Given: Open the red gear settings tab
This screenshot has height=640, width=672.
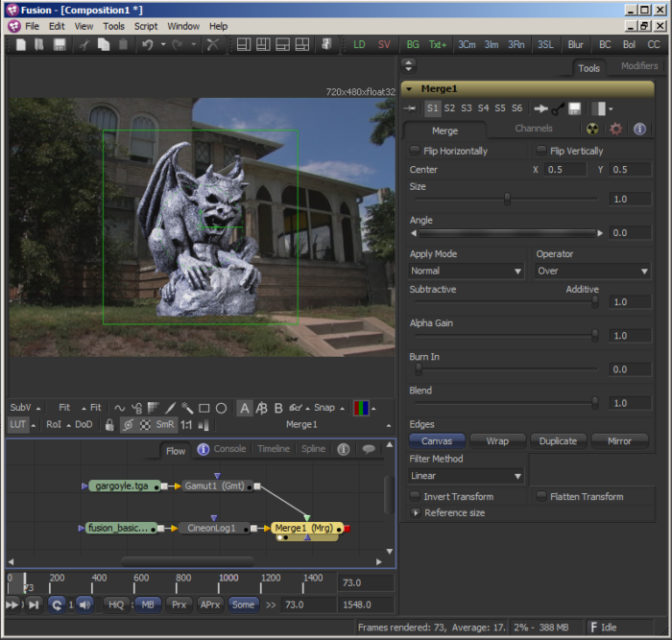Looking at the screenshot, I should pyautogui.click(x=616, y=129).
